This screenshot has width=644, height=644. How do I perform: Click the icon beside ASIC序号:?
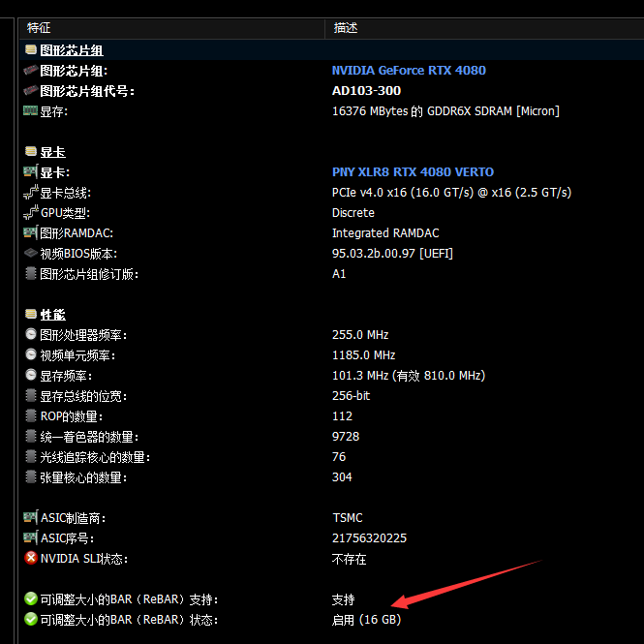click(31, 537)
